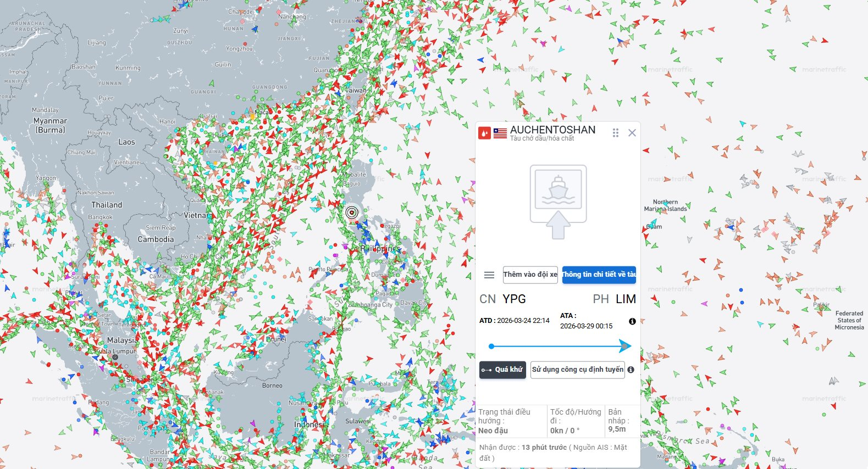
Task: Click the red tanker type icon
Action: [x=484, y=133]
